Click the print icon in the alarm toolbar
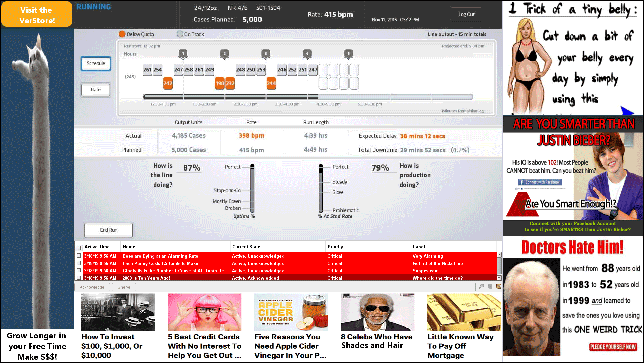This screenshot has width=644, height=363. 490,286
